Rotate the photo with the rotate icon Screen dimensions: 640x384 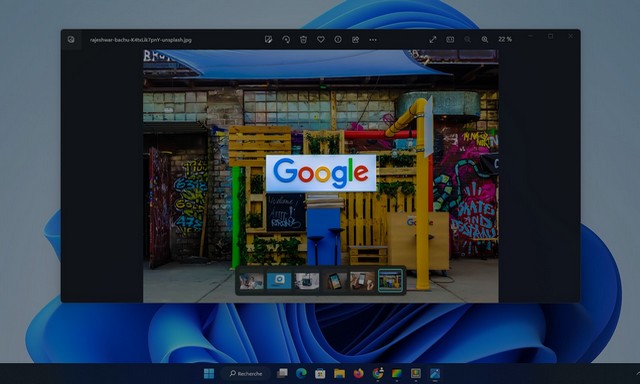click(x=286, y=40)
